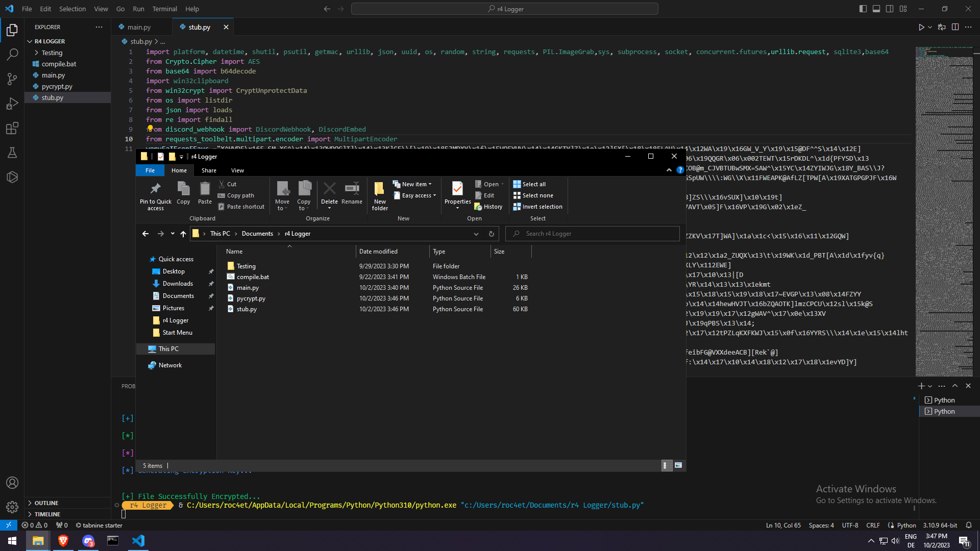The image size is (980, 551).
Task: Open the Search view in VS Code activity bar
Action: click(x=12, y=54)
